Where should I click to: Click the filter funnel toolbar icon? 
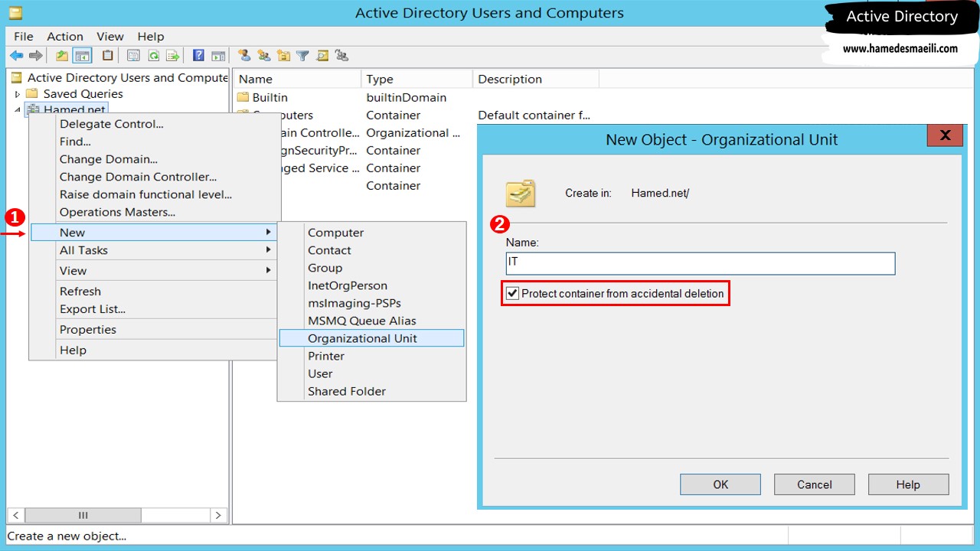click(x=302, y=56)
